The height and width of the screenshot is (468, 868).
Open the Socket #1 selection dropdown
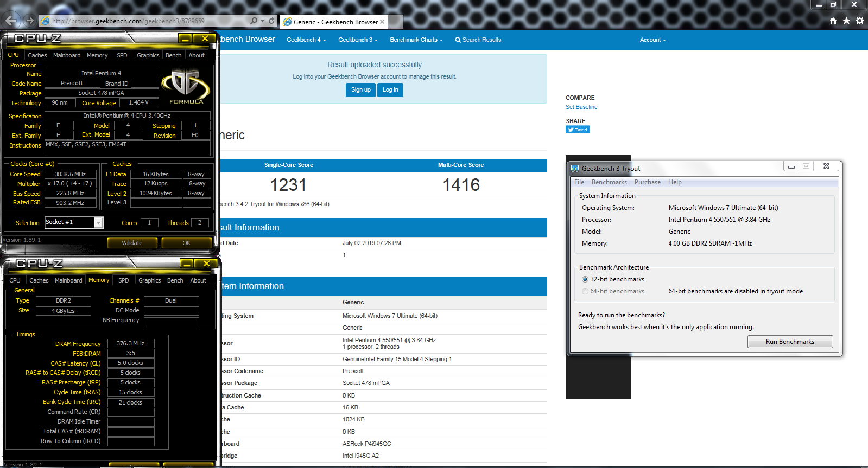click(x=98, y=222)
